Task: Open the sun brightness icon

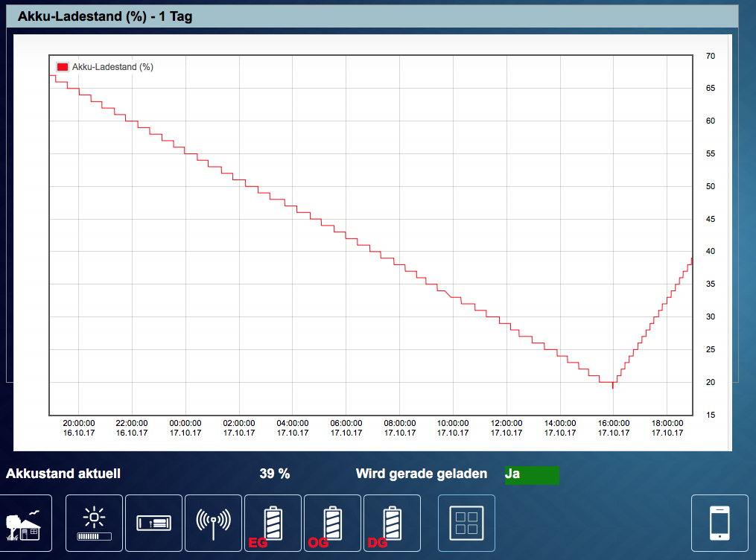Action: coord(94,523)
